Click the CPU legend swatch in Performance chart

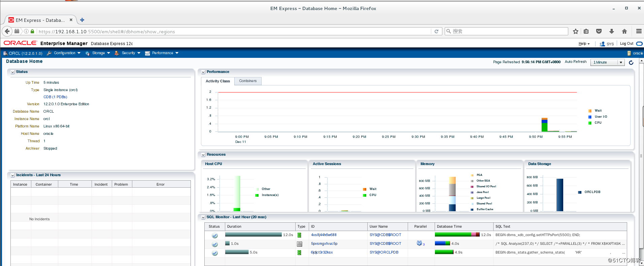(x=590, y=123)
